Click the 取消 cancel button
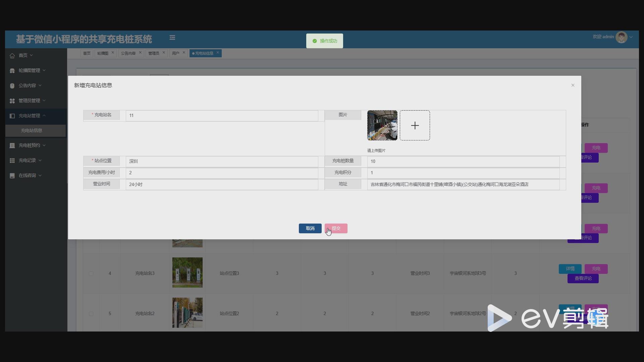 click(310, 229)
